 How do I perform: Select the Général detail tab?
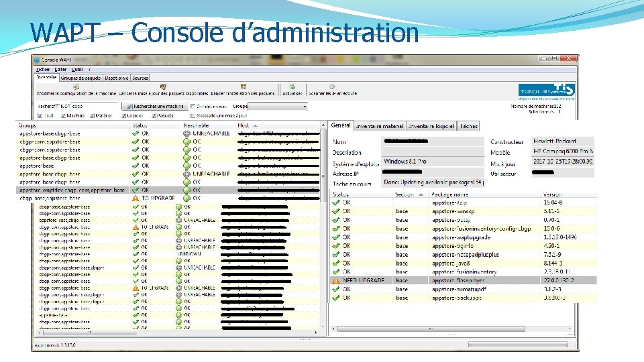[341, 125]
